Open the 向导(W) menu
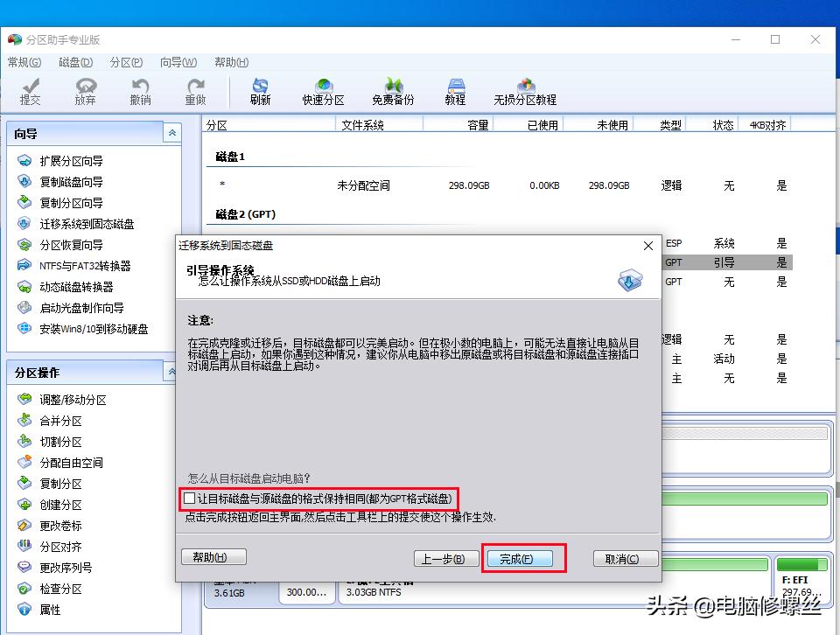Screen dimensions: 840x635 tap(178, 62)
